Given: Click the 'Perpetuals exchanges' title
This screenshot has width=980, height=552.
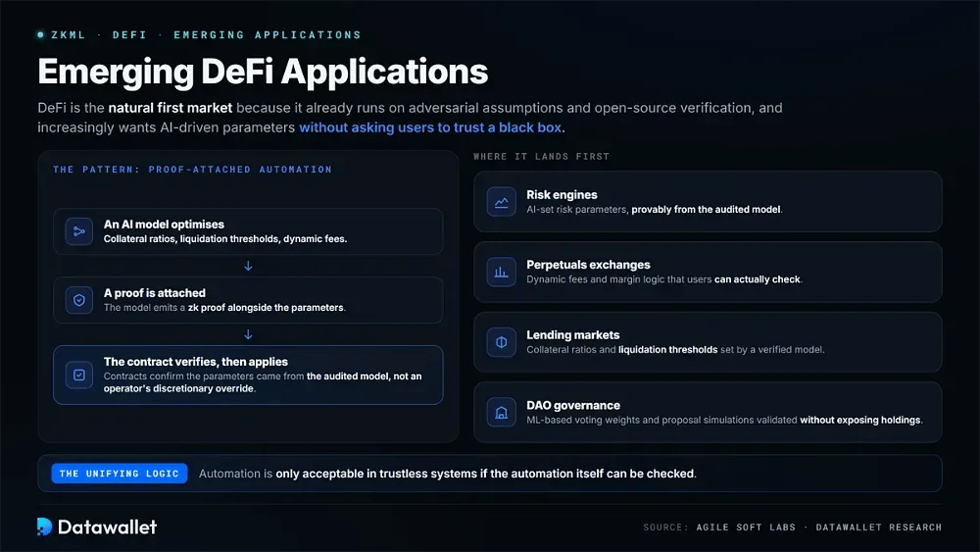Looking at the screenshot, I should coord(588,265).
